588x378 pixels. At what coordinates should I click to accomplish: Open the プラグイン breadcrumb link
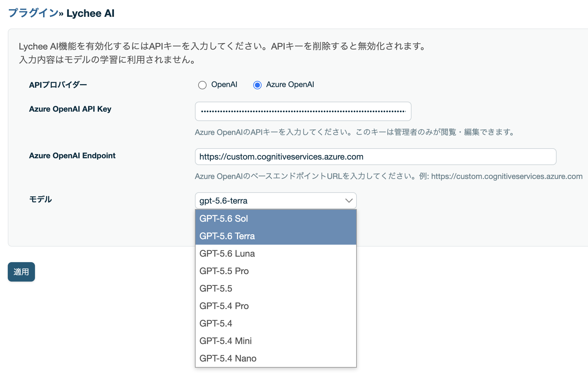pyautogui.click(x=33, y=13)
